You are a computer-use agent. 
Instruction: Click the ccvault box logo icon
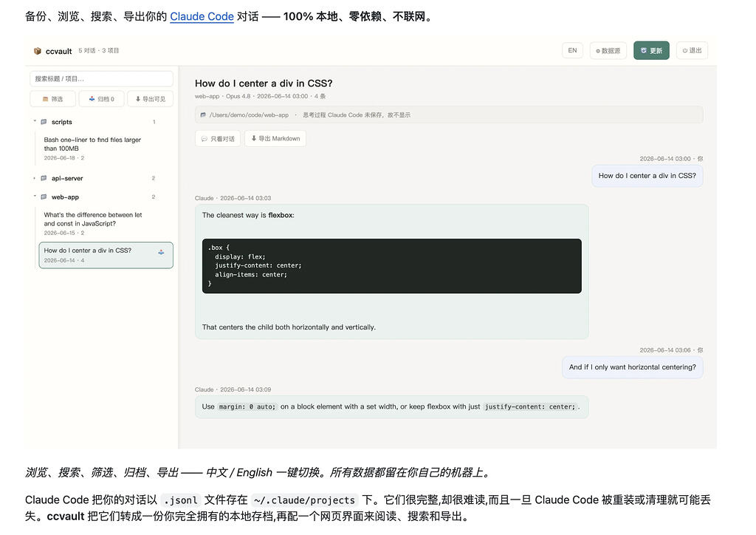pos(37,51)
